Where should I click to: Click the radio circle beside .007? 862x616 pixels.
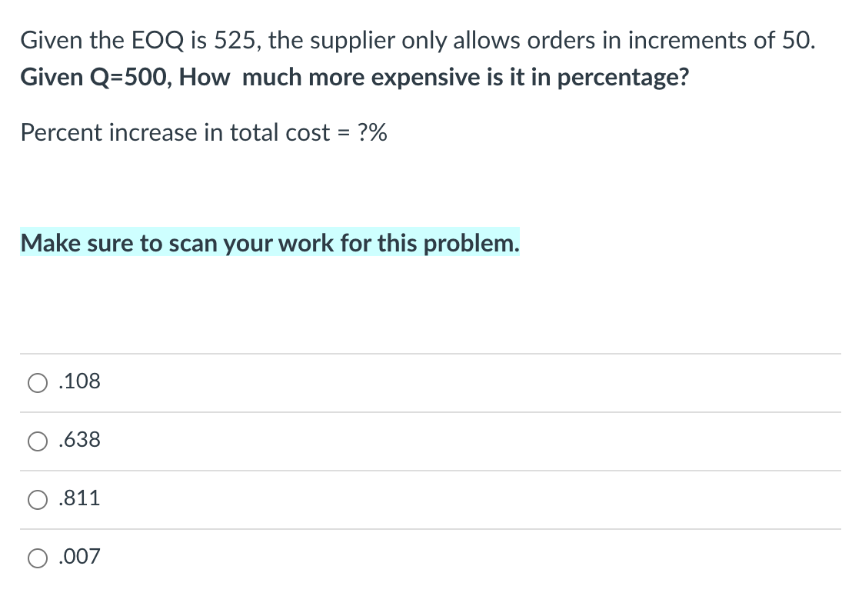coord(37,557)
